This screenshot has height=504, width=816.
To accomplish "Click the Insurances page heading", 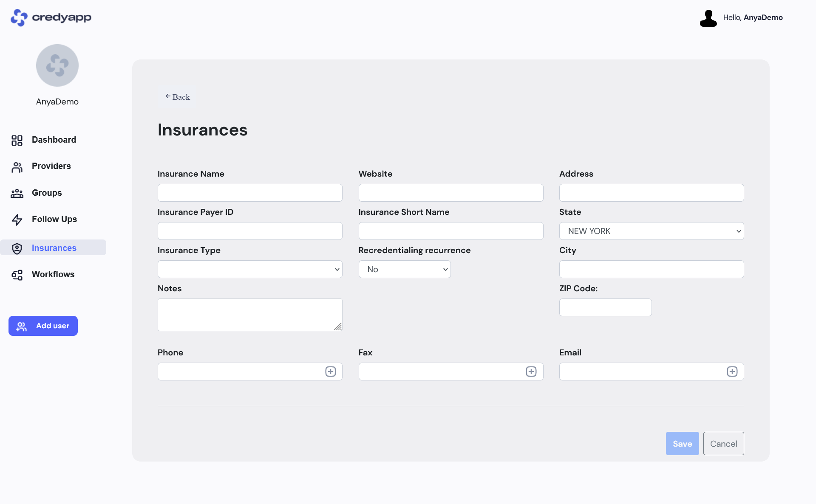I will point(202,130).
